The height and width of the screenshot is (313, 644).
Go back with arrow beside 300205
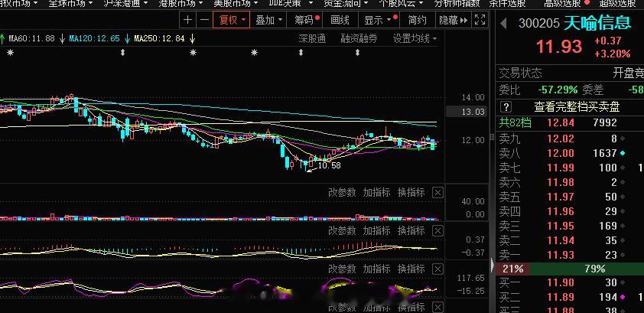(503, 24)
